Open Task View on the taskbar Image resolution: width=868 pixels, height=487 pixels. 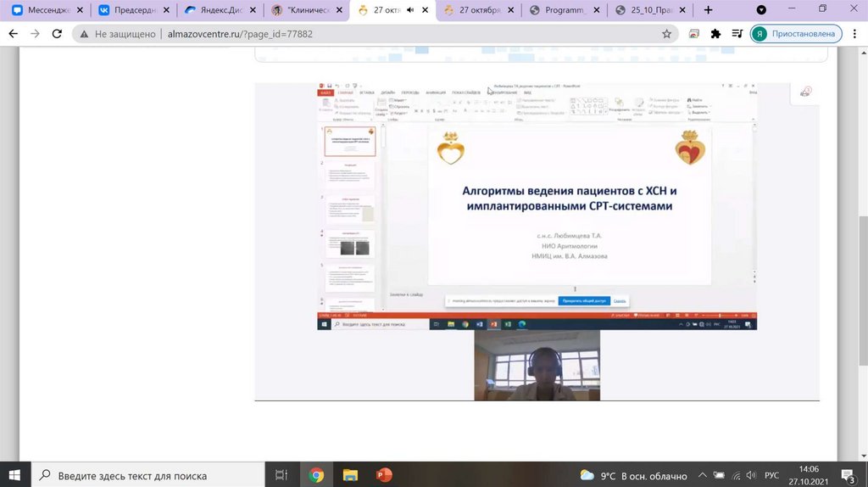[282, 476]
